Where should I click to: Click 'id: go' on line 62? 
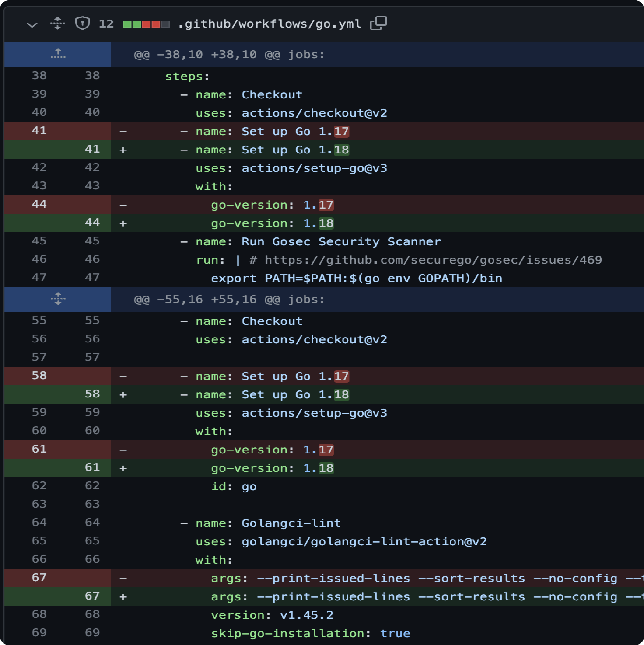click(x=234, y=487)
